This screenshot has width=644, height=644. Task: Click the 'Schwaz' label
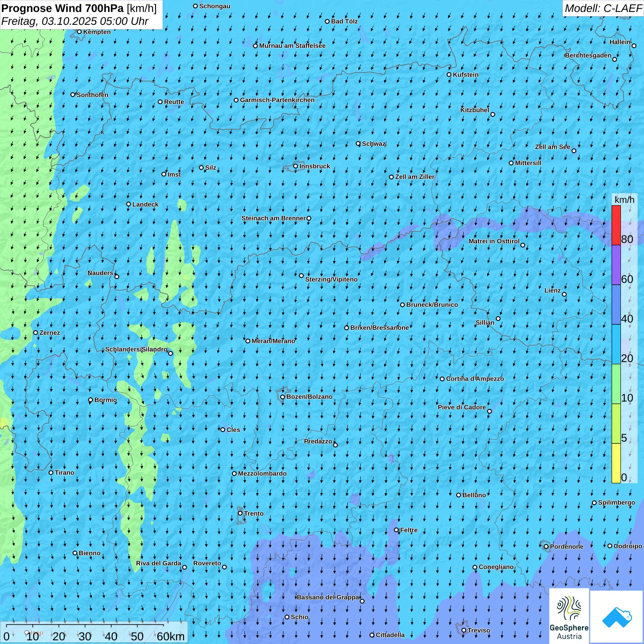tap(374, 144)
